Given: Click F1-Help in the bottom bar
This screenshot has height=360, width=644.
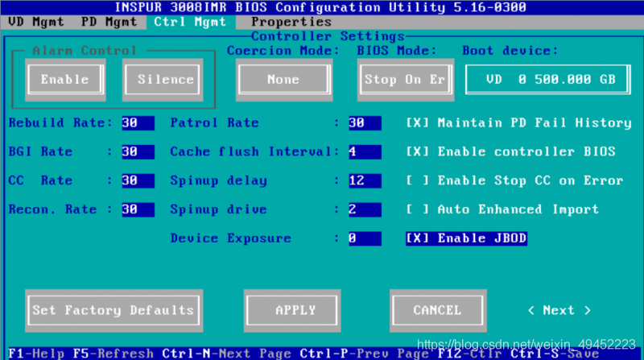Looking at the screenshot, I should coord(36,354).
